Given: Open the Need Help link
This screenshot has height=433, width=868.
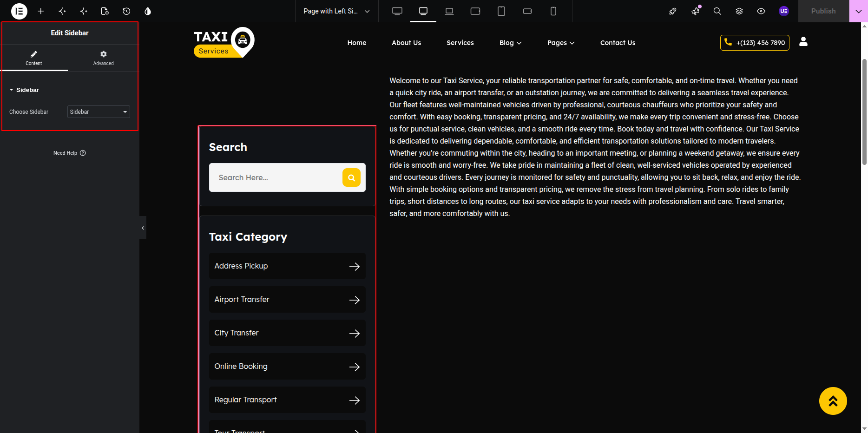Looking at the screenshot, I should (x=70, y=153).
